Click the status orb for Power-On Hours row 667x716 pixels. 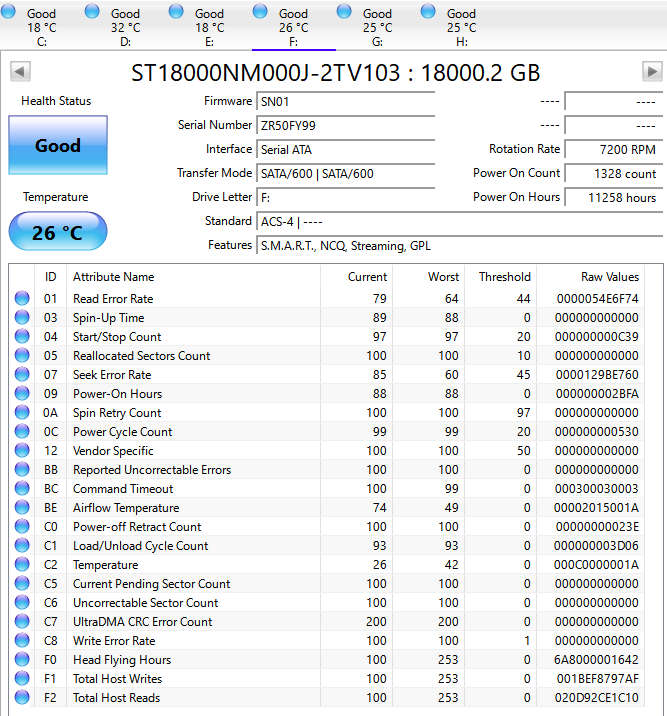pyautogui.click(x=22, y=393)
